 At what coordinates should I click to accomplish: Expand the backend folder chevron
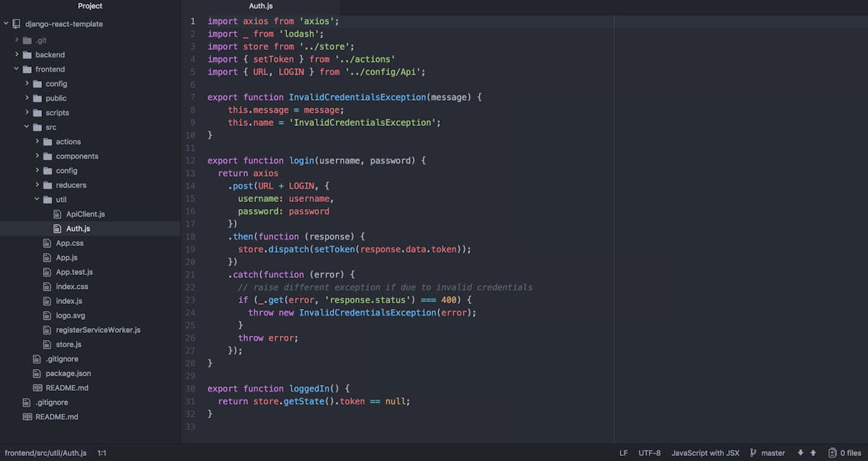point(17,55)
